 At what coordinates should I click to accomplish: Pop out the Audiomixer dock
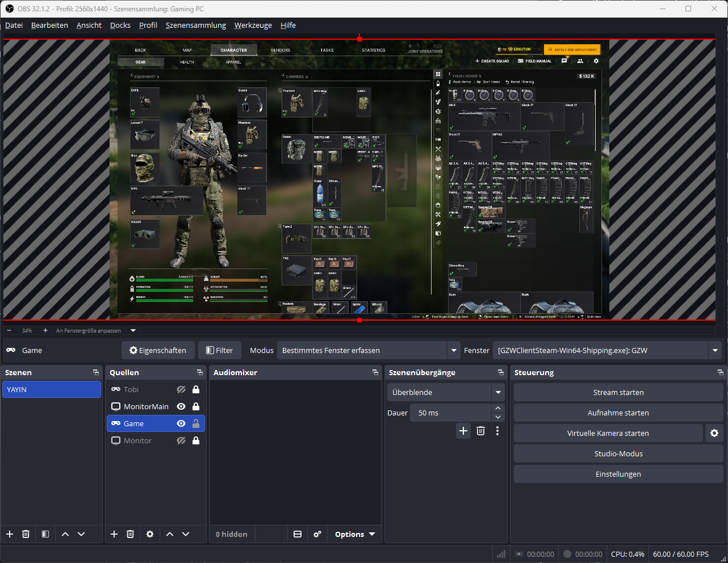375,372
